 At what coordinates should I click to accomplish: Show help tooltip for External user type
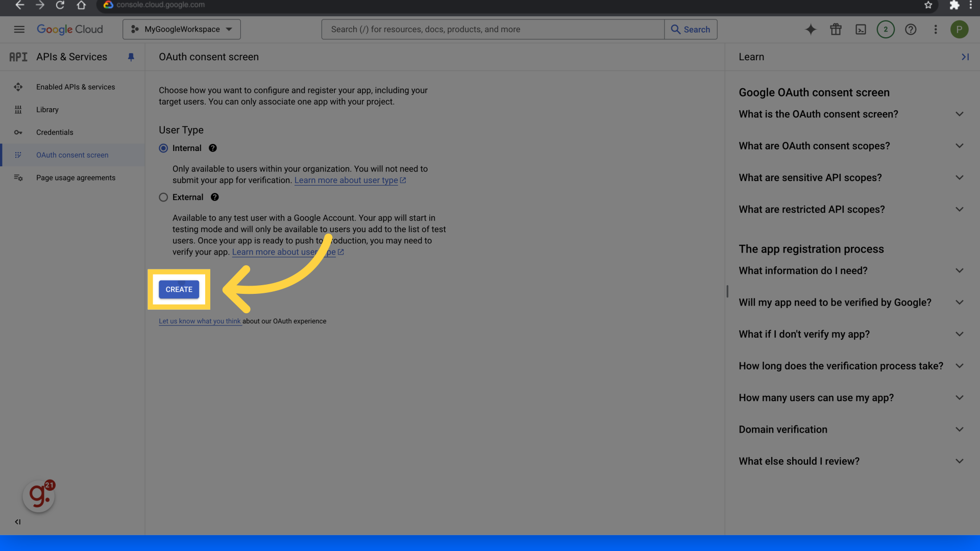215,197
